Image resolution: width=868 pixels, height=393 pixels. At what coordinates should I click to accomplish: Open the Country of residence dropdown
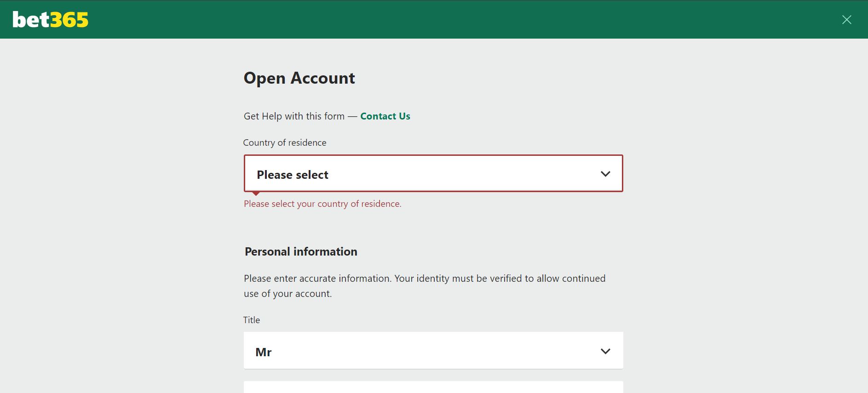tap(433, 173)
